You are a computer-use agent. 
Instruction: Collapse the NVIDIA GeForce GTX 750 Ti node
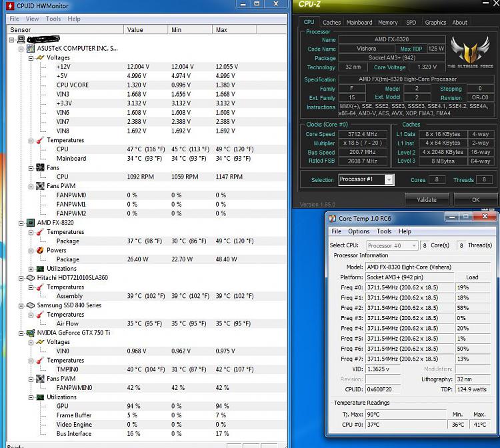pos(21,333)
